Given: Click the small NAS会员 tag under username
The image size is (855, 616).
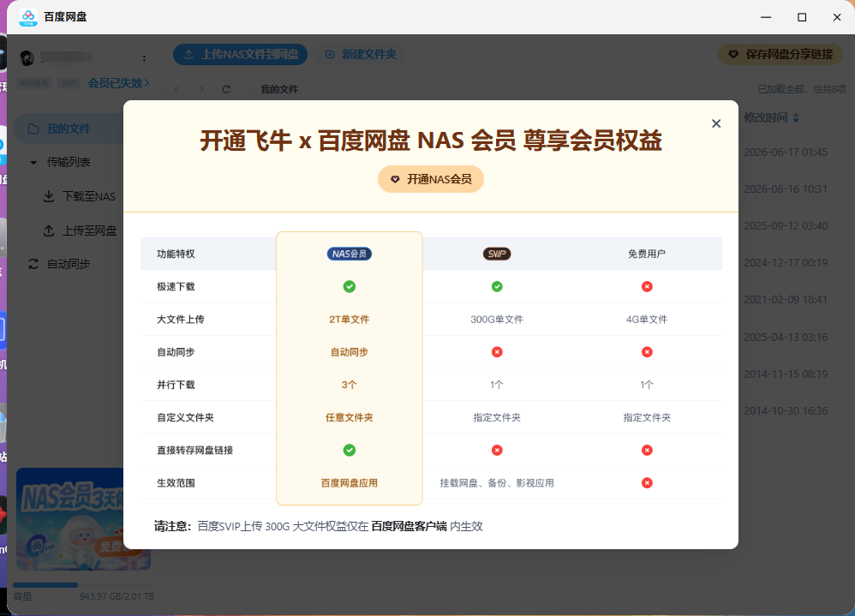Looking at the screenshot, I should click(34, 83).
